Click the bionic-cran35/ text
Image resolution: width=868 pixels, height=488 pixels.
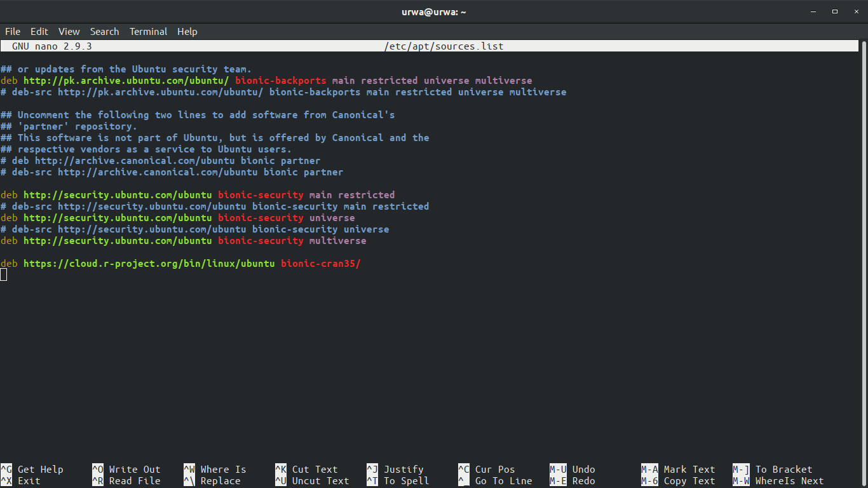321,264
